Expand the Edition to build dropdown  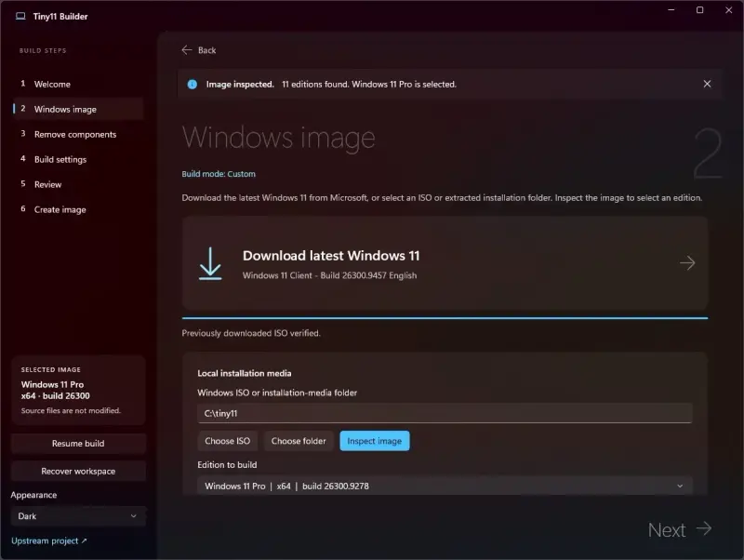[x=445, y=486]
